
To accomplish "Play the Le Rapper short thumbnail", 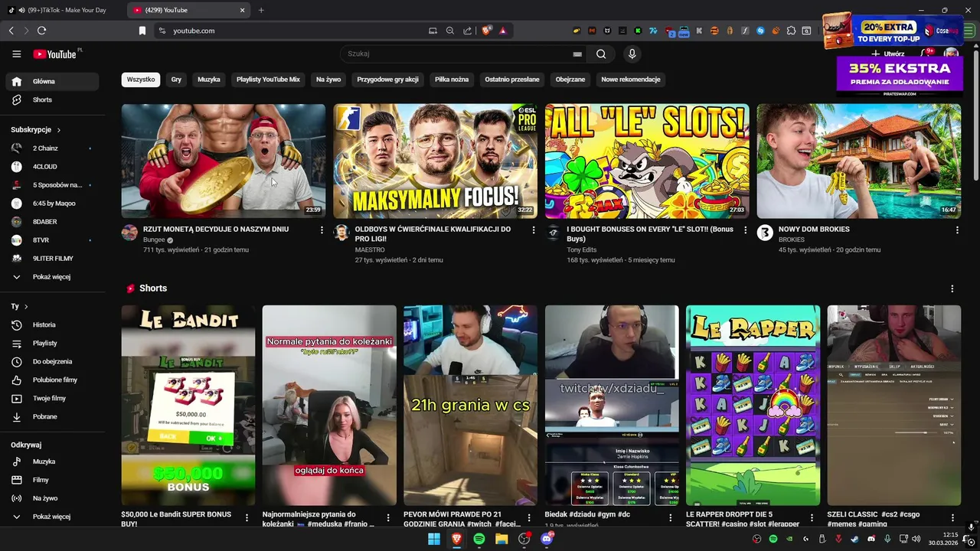I will click(x=753, y=406).
